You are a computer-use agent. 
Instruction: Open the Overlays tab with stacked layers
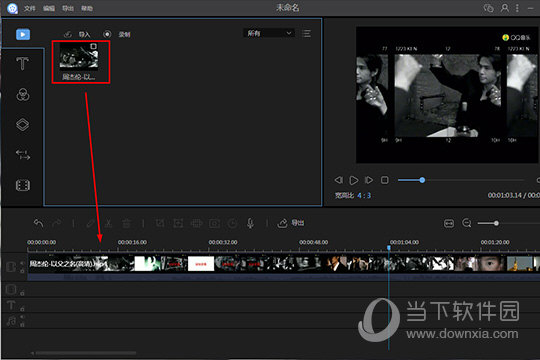tap(23, 124)
